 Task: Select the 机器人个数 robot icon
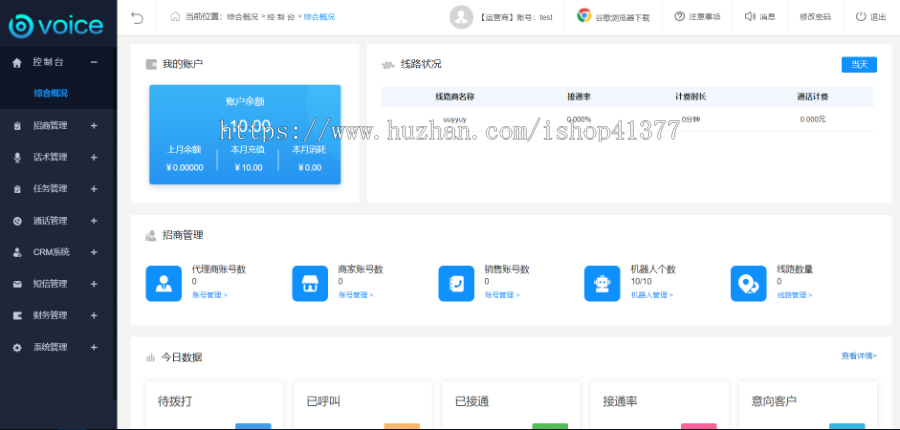(603, 283)
